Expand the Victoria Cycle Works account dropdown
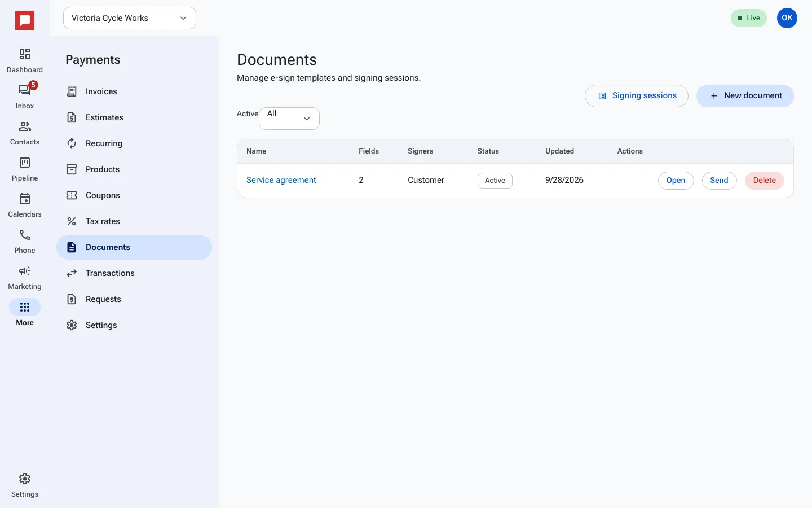Viewport: 812px width, 508px height. click(x=130, y=18)
